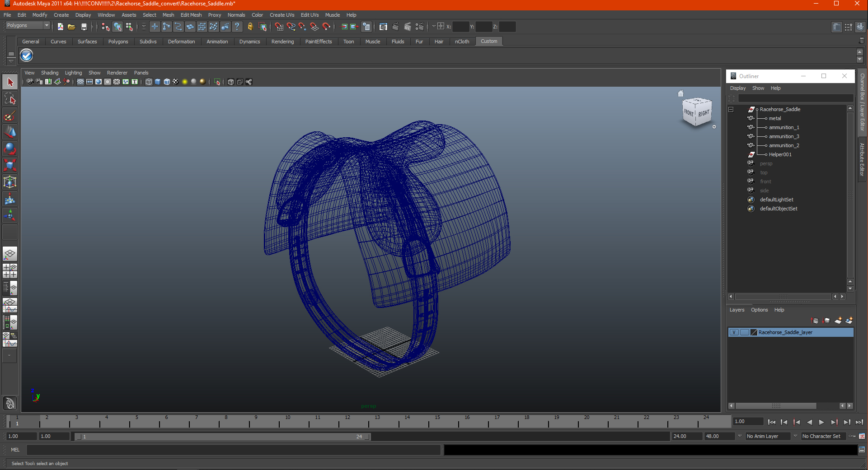Select the metal node in Outliner
Screen dimensions: 868x470
pos(775,118)
